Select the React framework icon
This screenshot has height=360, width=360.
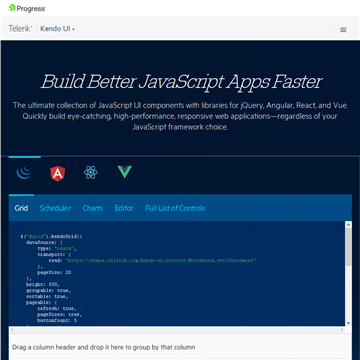point(91,173)
